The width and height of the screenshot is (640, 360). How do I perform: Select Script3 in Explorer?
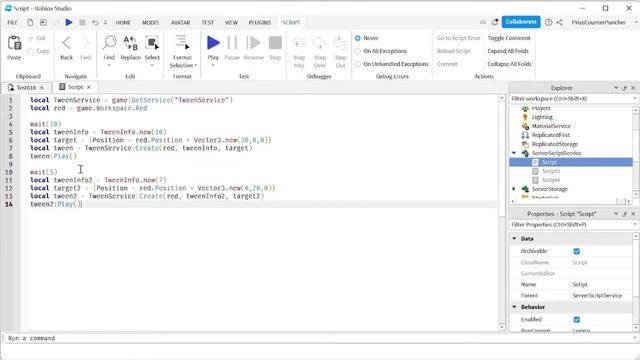[551, 171]
